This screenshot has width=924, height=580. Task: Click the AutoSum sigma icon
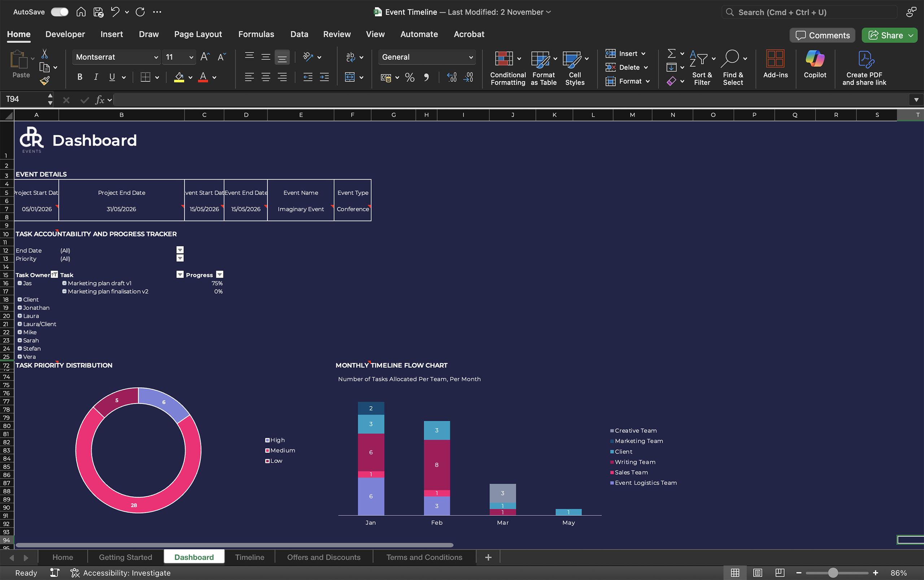click(671, 53)
